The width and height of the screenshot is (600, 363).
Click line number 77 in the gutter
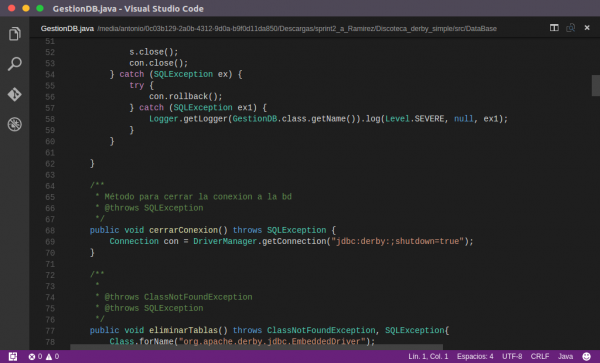coord(50,331)
